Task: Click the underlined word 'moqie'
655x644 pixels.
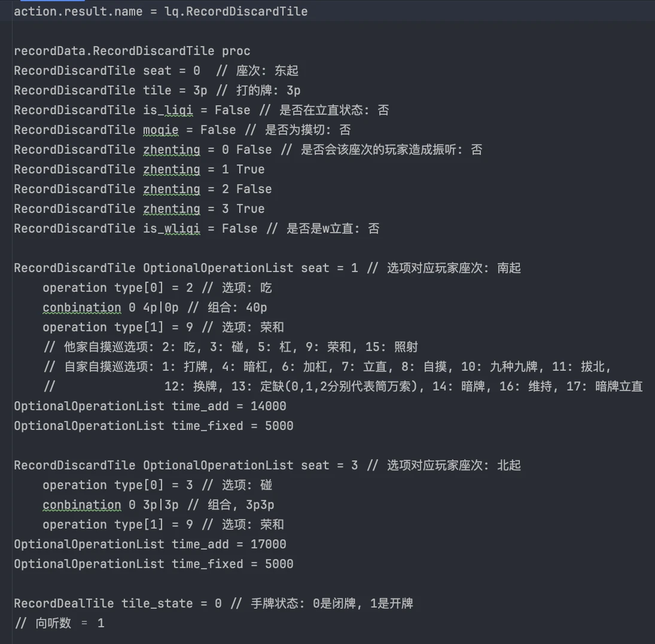Action: click(x=161, y=130)
